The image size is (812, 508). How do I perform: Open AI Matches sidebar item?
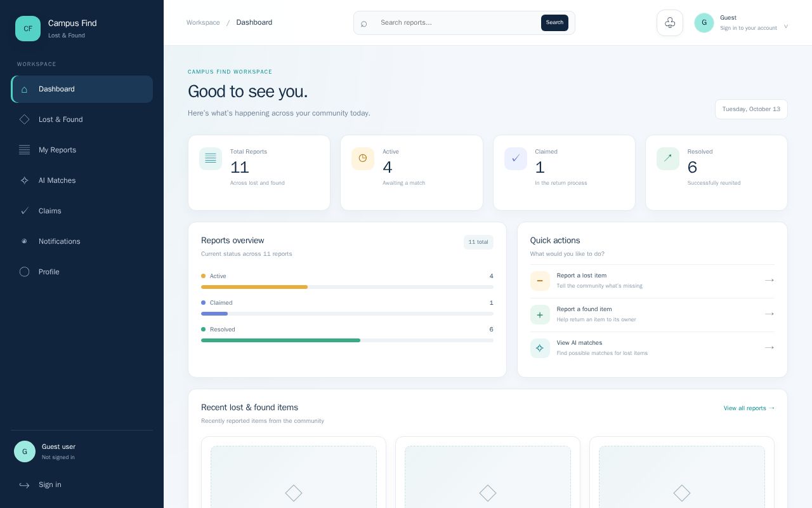tap(82, 180)
